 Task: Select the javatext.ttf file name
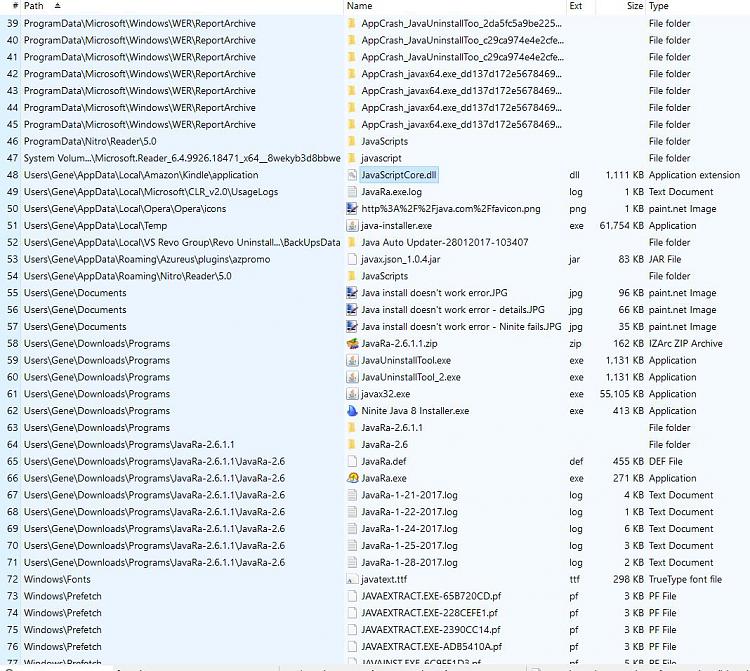[384, 579]
